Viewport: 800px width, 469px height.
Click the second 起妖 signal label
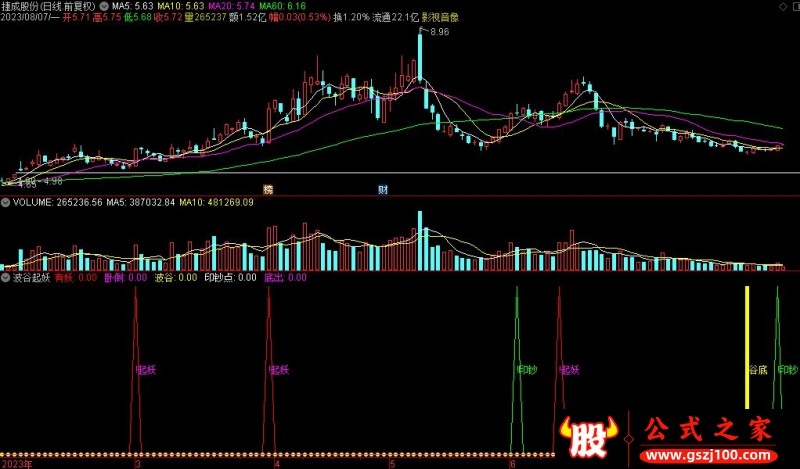279,370
